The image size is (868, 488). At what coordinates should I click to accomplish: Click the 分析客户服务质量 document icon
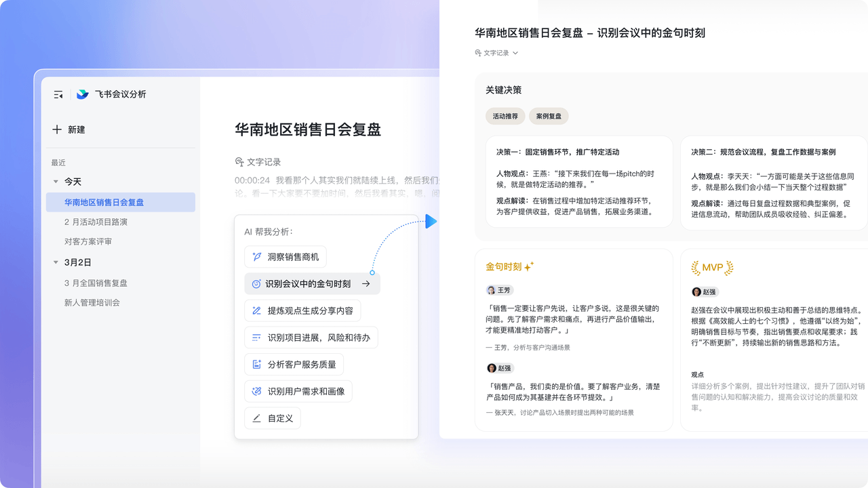click(x=256, y=365)
